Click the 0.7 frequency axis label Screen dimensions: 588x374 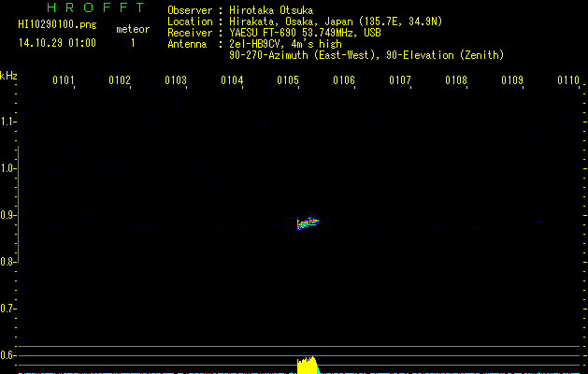click(x=7, y=309)
